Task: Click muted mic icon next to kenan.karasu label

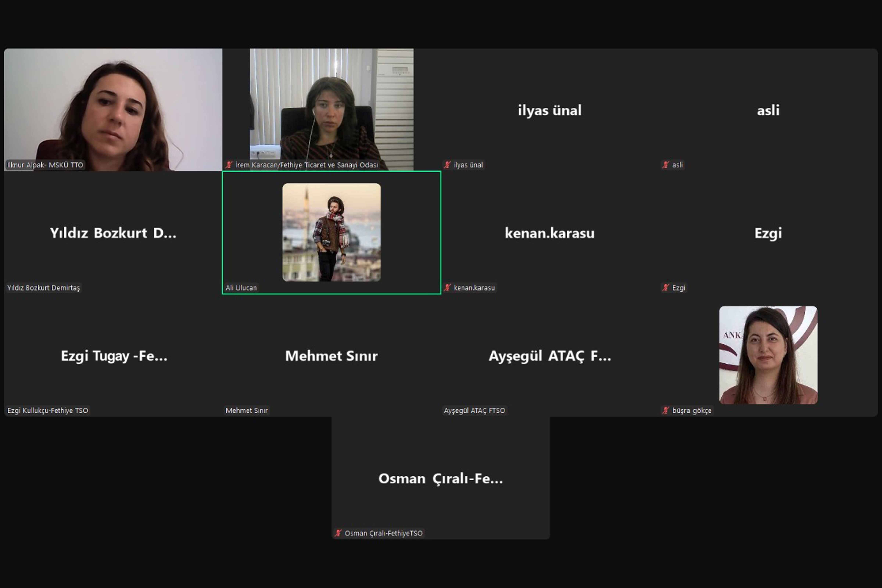Action: [447, 288]
